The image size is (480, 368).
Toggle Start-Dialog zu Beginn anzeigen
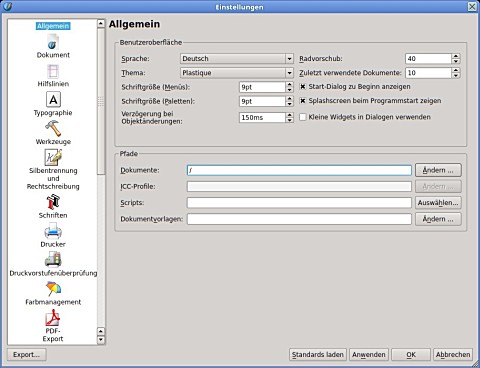[x=303, y=87]
